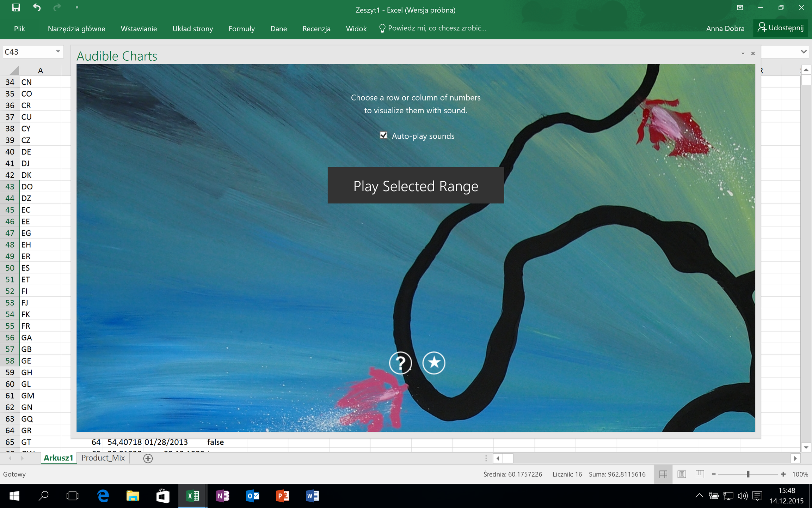The image size is (812, 508).
Task: Switch to Normal view in status bar
Action: coord(663,474)
